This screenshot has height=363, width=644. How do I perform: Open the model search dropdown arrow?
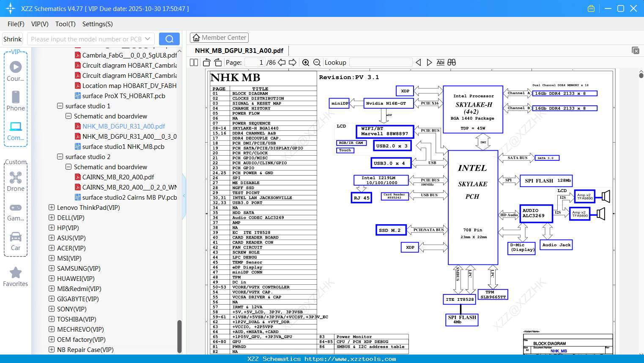click(148, 39)
